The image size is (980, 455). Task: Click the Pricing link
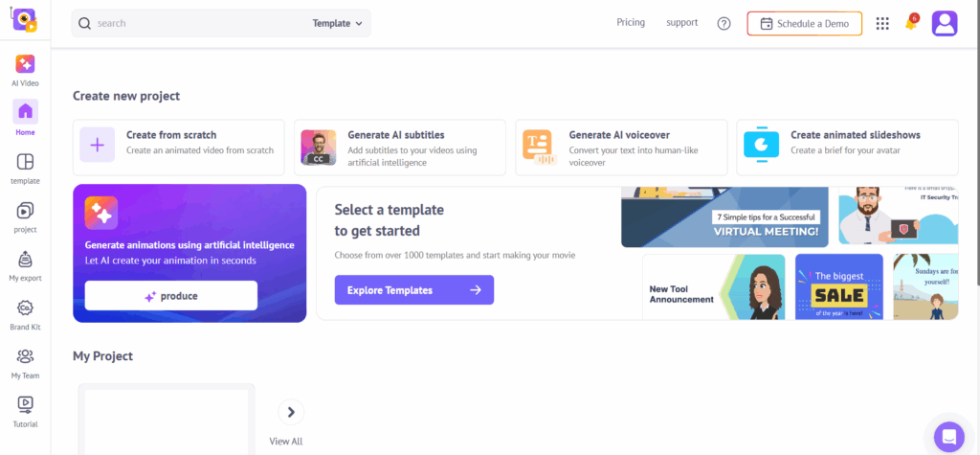631,22
